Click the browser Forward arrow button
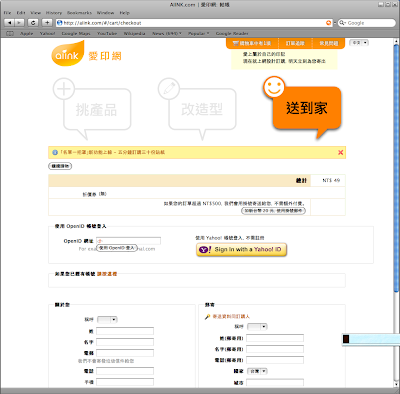 click(x=20, y=23)
